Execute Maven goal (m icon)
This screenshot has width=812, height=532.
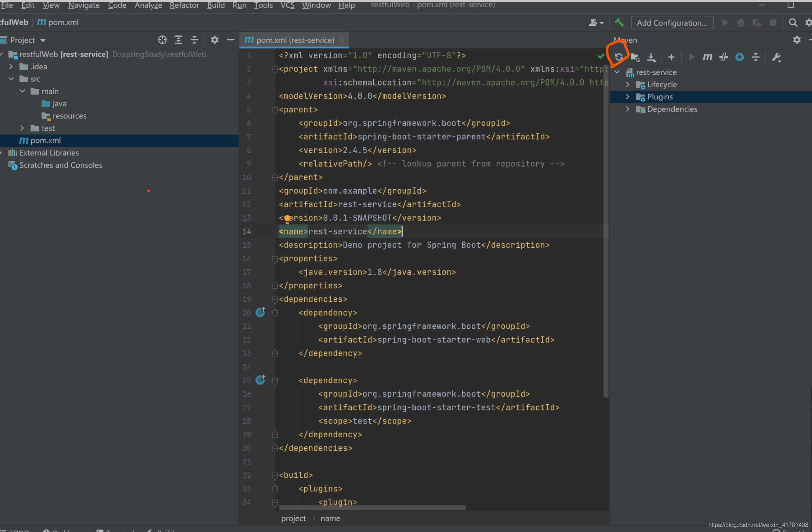pyautogui.click(x=707, y=57)
